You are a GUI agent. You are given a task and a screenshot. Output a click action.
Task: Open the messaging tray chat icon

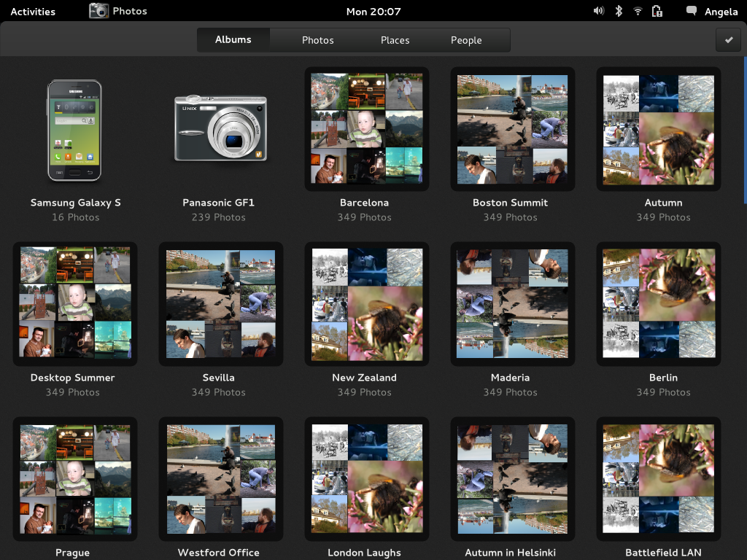click(689, 11)
